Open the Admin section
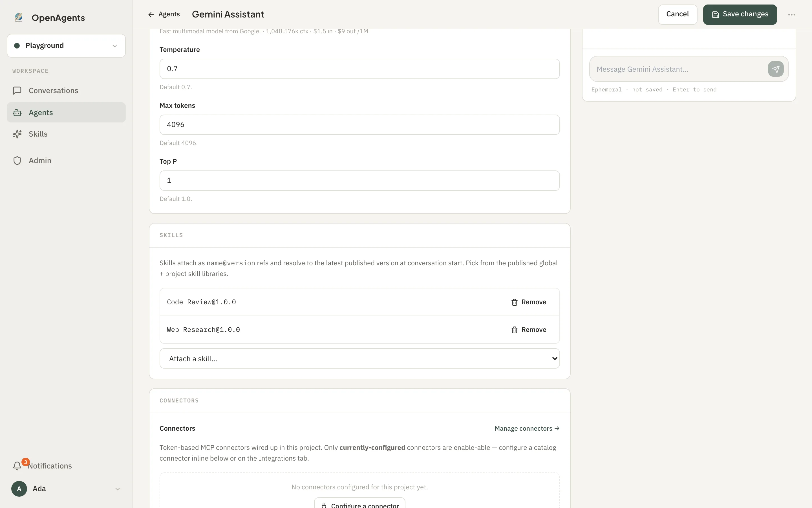 pyautogui.click(x=66, y=161)
